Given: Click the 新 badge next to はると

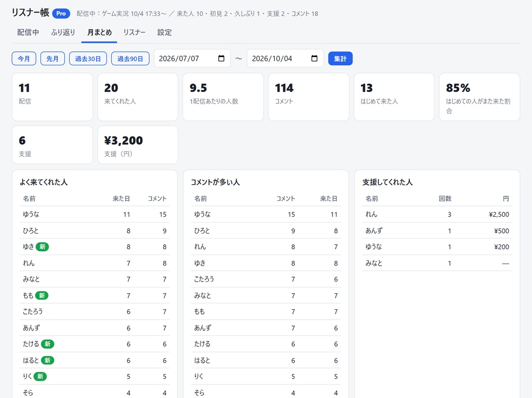Looking at the screenshot, I should point(47,360).
